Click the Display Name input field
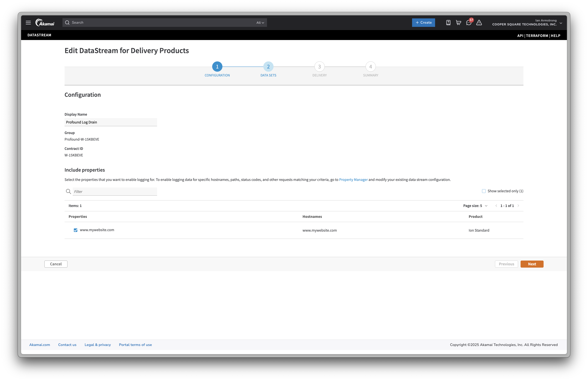Viewport: 588px width, 381px height. [x=111, y=122]
